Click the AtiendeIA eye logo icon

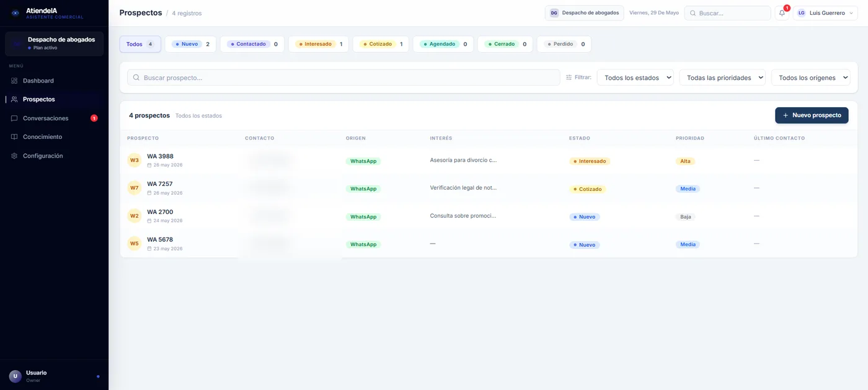[15, 13]
